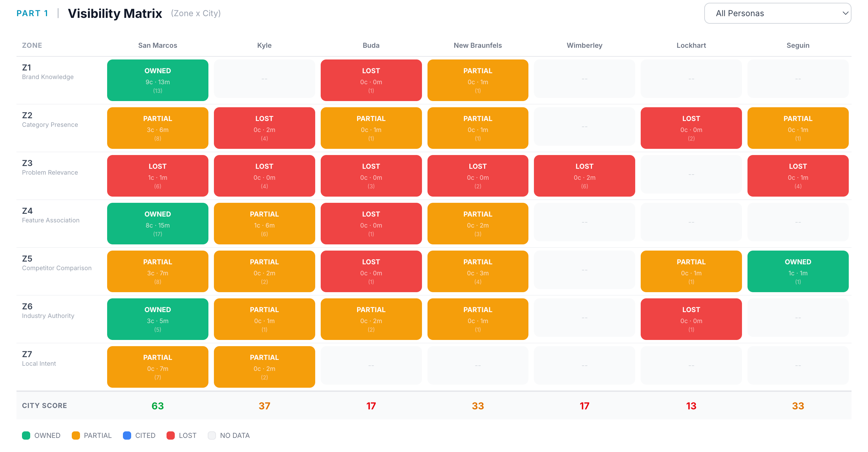Open Z2 Lockhart LOST cell
This screenshot has width=868, height=452.
click(691, 128)
